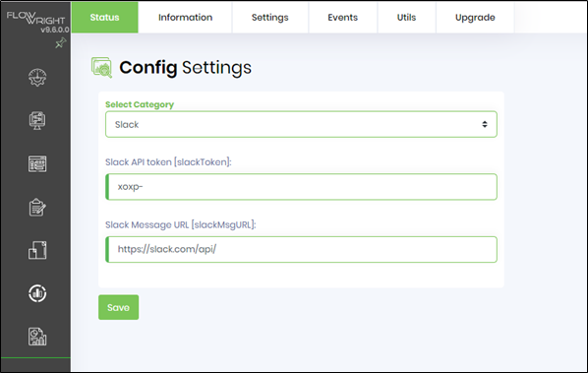
Task: Click the Config Settings header icon
Action: [x=101, y=68]
